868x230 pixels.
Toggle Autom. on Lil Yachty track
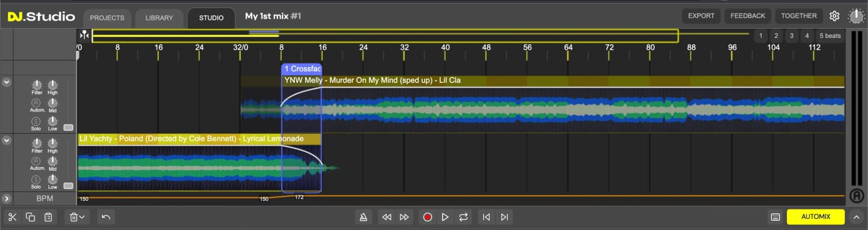(37, 161)
